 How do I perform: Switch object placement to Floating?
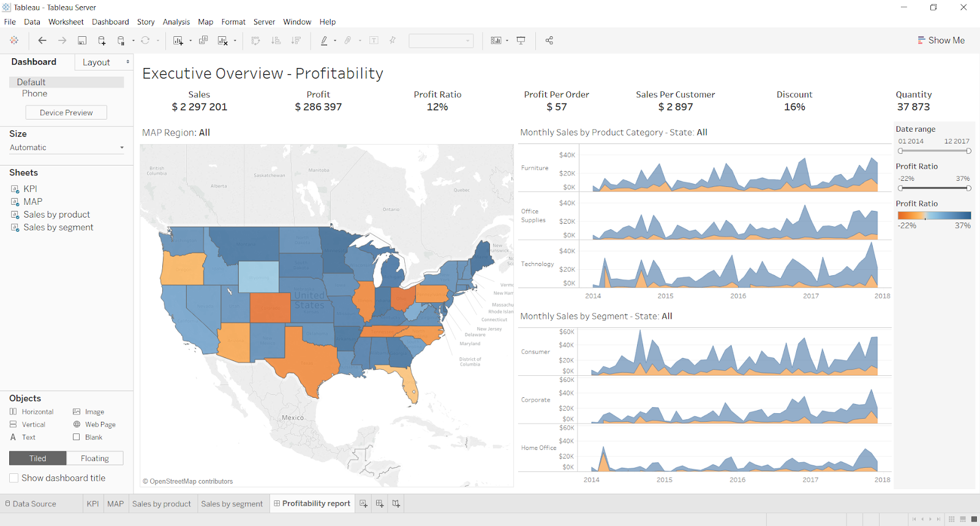pos(94,459)
